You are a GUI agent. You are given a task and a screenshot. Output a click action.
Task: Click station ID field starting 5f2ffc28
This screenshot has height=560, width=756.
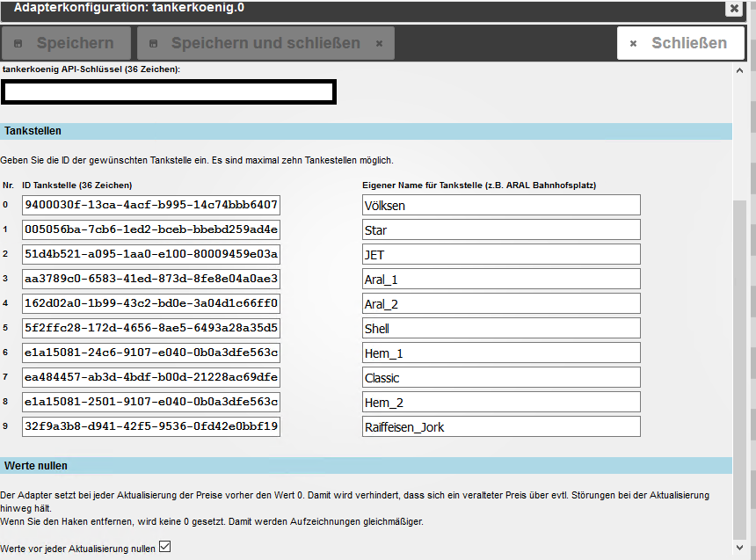point(151,328)
